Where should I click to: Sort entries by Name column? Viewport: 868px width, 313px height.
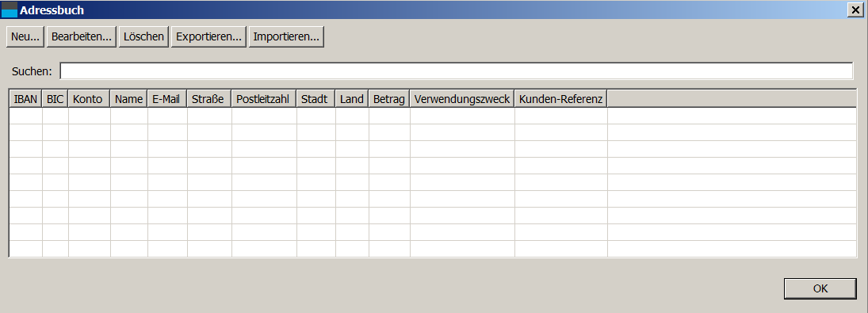click(129, 99)
